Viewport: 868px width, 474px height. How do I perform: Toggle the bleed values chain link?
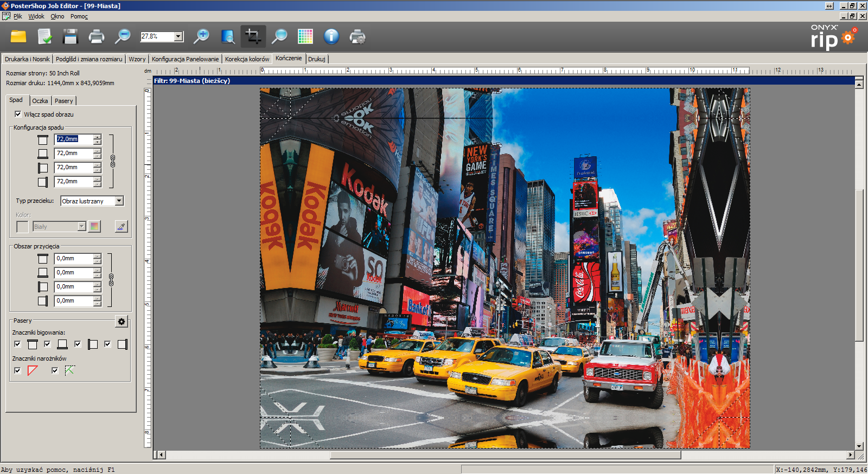(x=113, y=161)
